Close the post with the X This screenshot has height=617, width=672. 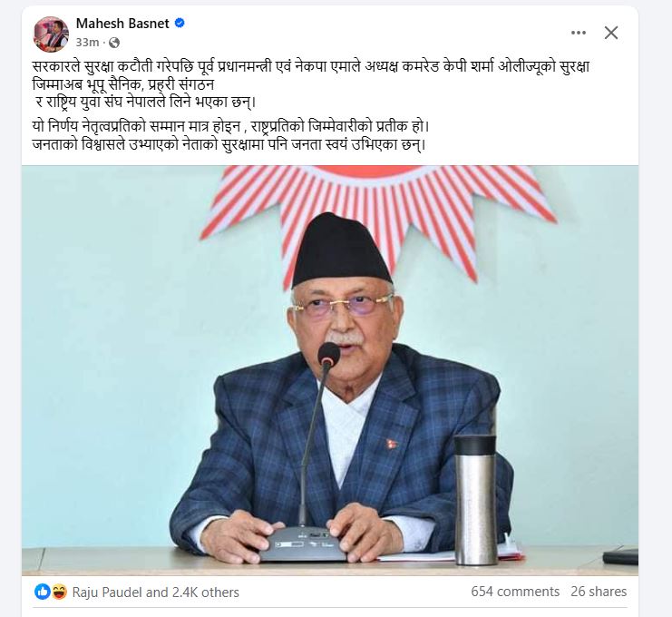pos(611,33)
